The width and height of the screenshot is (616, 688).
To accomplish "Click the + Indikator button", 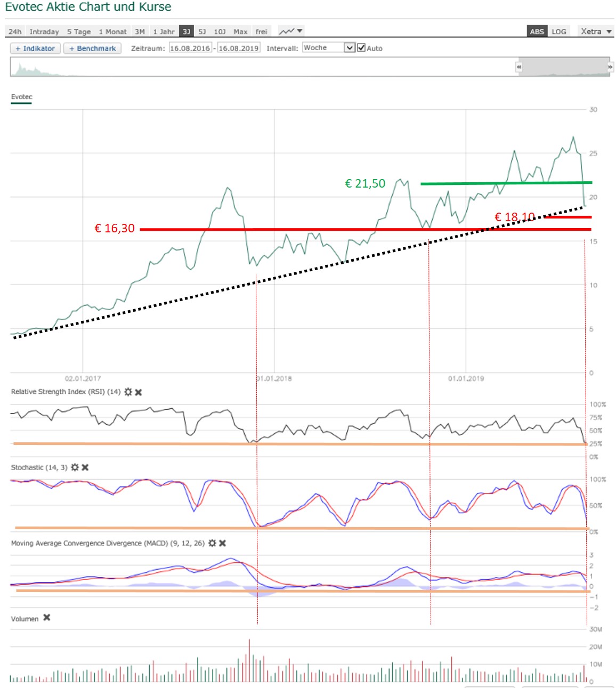I will click(x=35, y=48).
